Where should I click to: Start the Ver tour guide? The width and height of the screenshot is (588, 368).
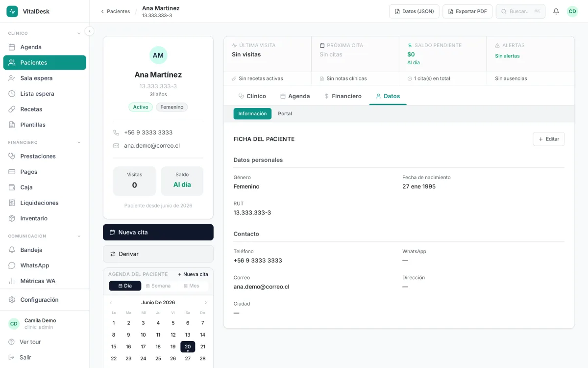pyautogui.click(x=45, y=342)
